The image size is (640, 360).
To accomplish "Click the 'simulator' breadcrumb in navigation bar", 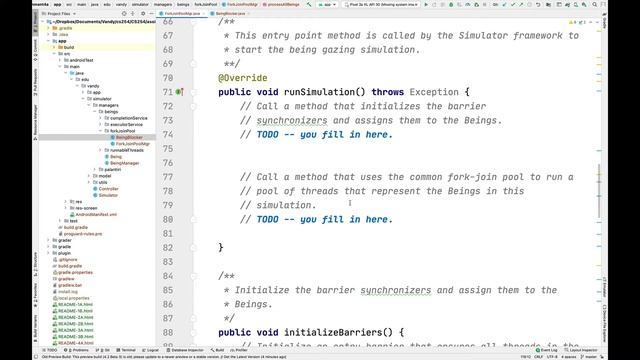I will (x=140, y=4).
